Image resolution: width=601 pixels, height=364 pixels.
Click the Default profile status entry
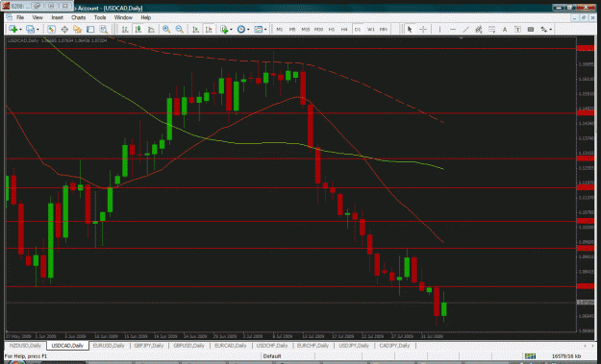272,356
